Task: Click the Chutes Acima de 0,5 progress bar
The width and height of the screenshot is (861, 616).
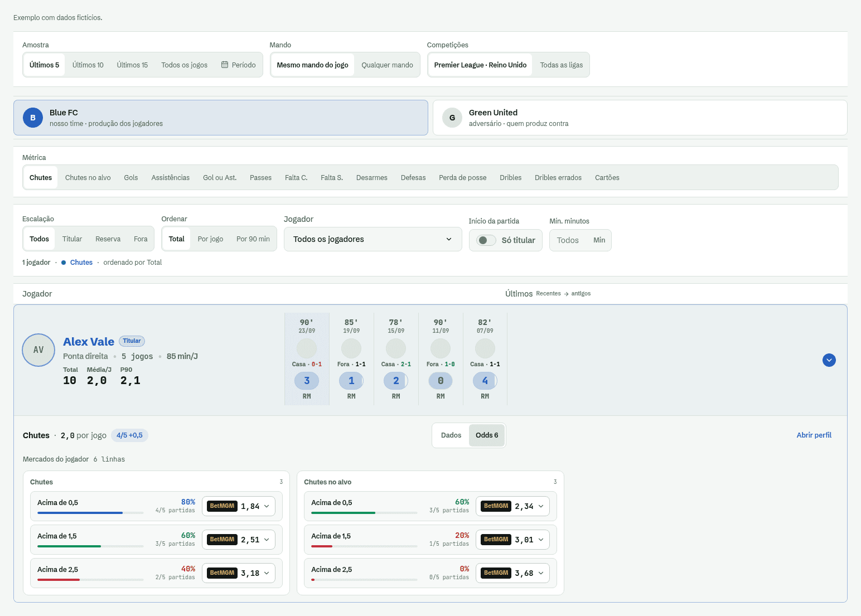Action: click(x=90, y=513)
